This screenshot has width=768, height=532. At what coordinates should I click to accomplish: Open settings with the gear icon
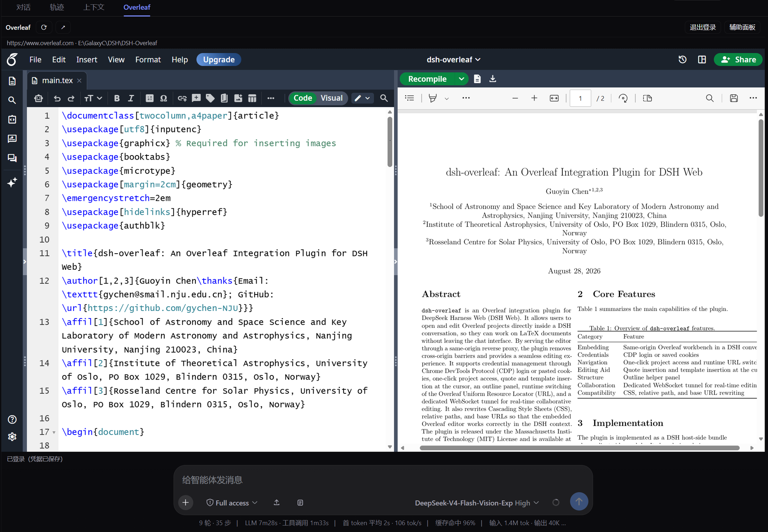(12, 437)
